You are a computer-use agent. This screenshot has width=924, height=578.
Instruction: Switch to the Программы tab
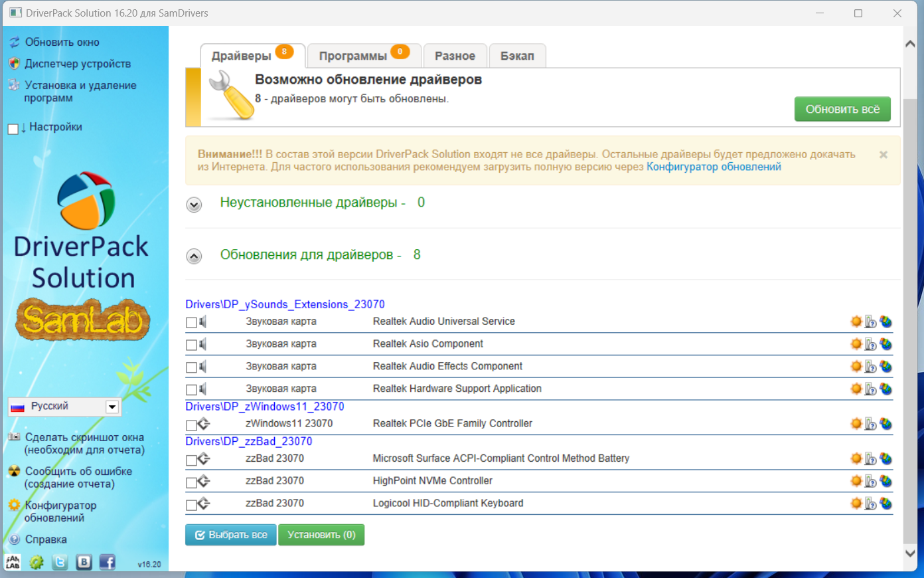364,56
